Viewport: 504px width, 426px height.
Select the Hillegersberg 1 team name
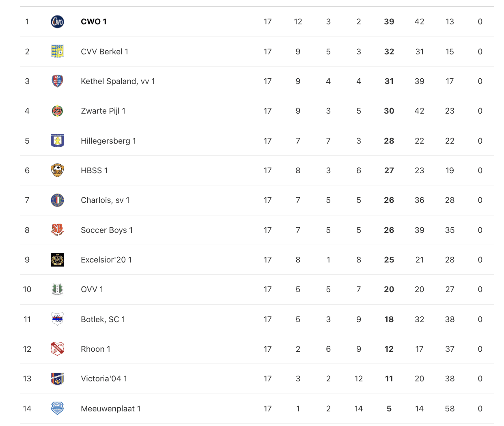(108, 141)
